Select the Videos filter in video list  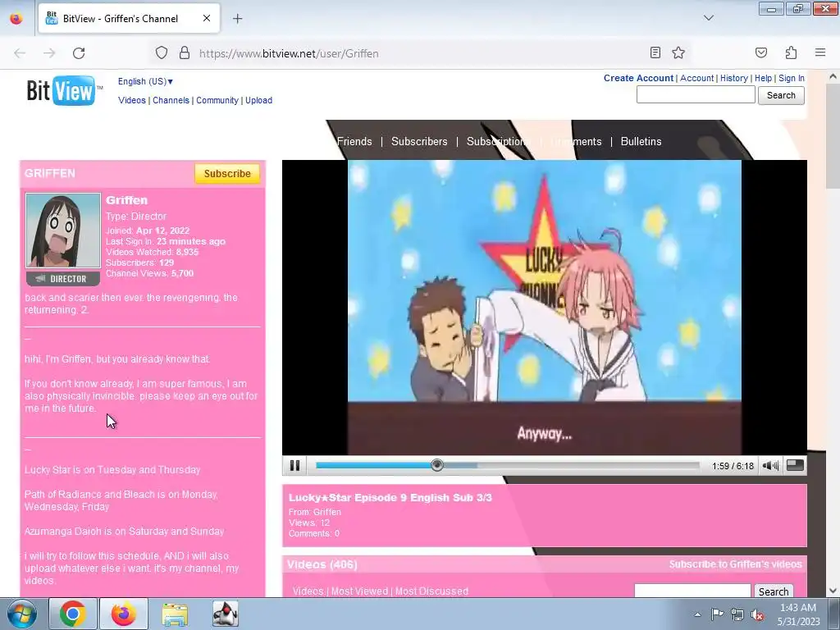pyautogui.click(x=308, y=591)
